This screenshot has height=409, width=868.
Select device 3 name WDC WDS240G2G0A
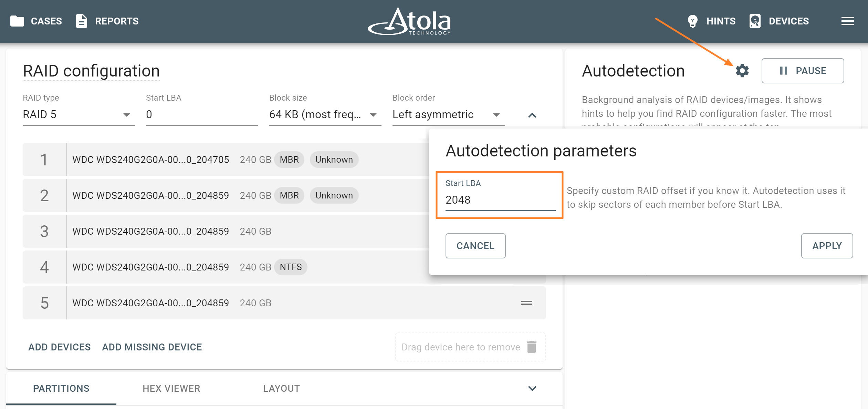click(x=150, y=231)
